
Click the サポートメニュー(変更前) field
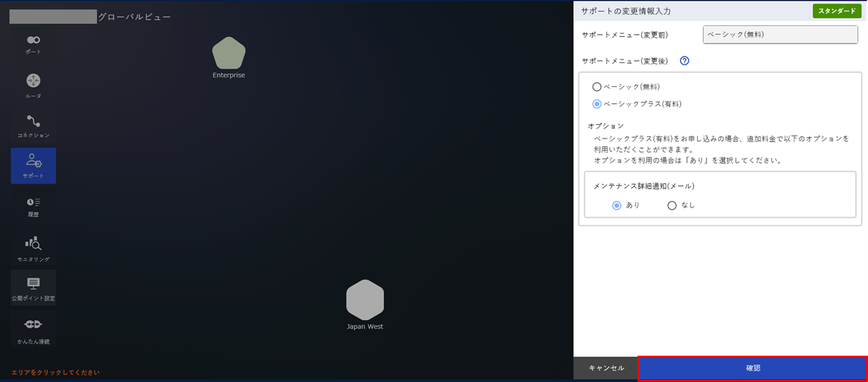pos(781,34)
